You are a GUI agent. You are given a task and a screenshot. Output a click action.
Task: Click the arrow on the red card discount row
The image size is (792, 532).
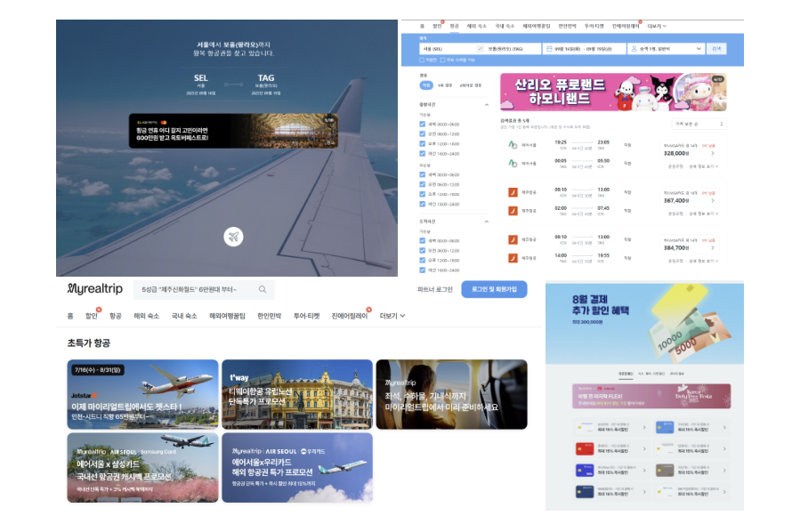[x=644, y=448]
